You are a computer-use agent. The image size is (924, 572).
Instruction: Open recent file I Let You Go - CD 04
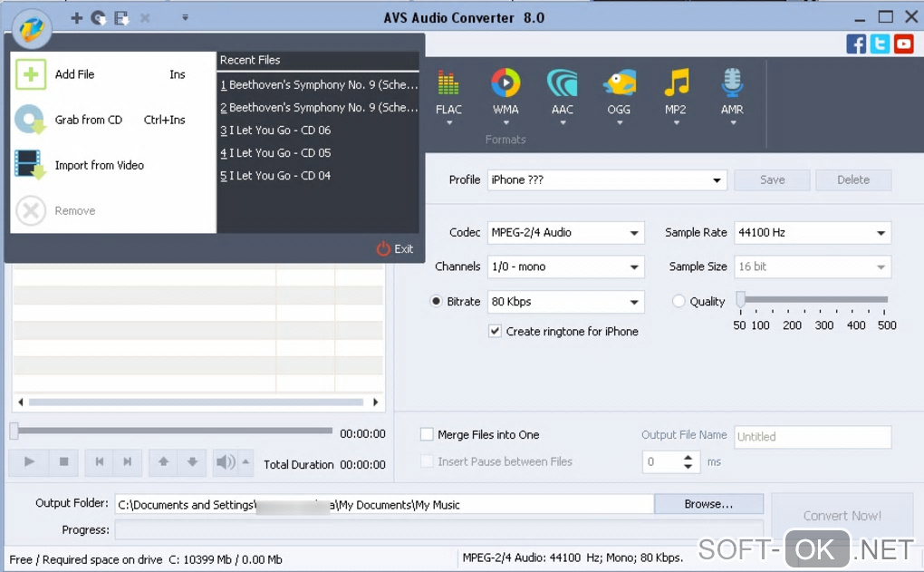pos(319,176)
